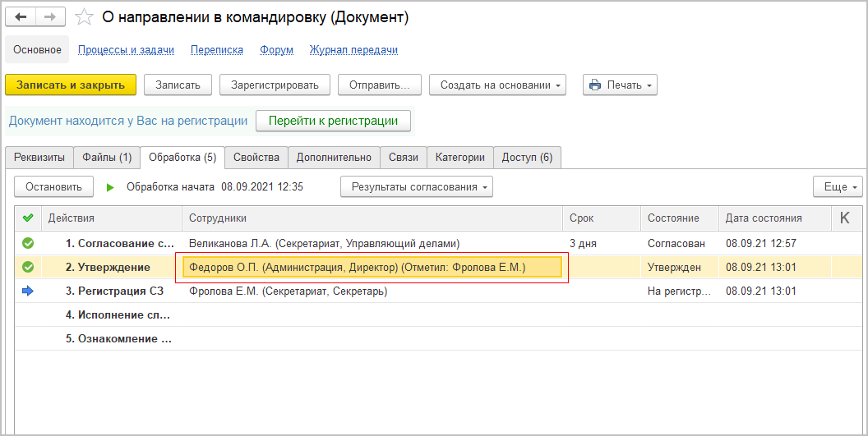Expand the Создать на основании dropdown

click(497, 85)
